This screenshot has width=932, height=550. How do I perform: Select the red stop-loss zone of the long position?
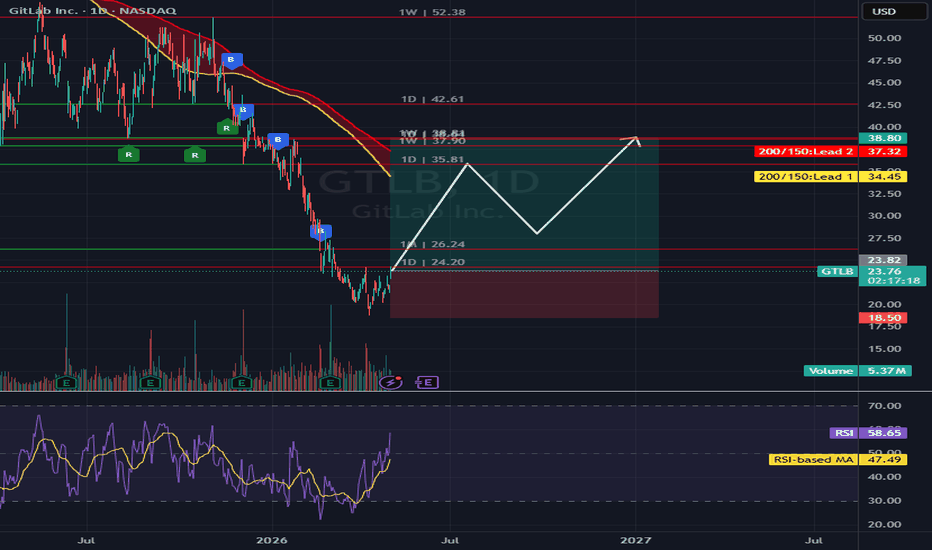[524, 294]
